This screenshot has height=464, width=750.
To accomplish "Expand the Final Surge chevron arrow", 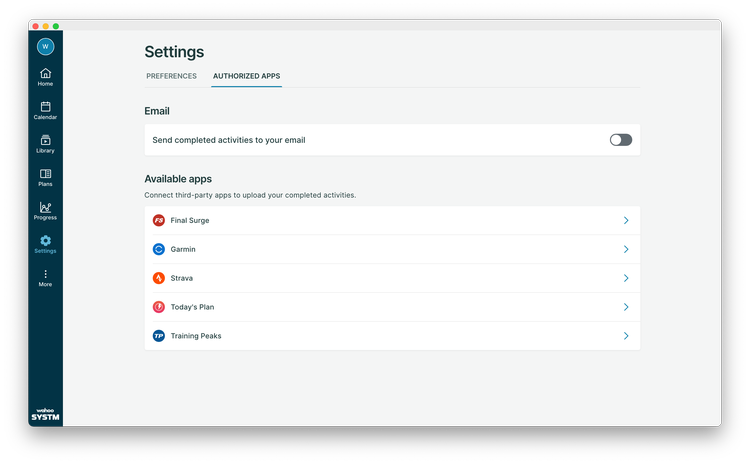I will pos(626,220).
